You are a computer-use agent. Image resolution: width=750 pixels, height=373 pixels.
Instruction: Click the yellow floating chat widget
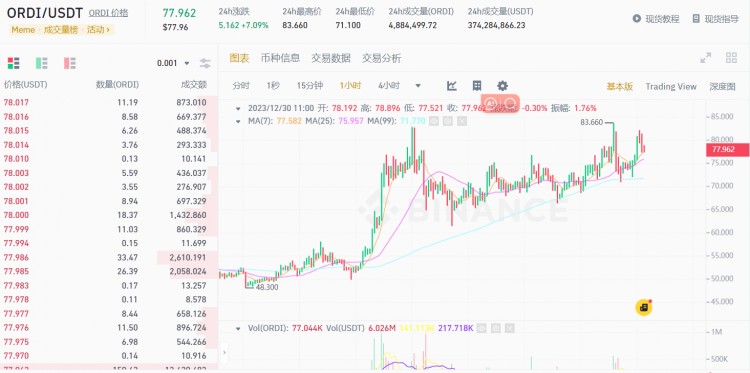(644, 307)
